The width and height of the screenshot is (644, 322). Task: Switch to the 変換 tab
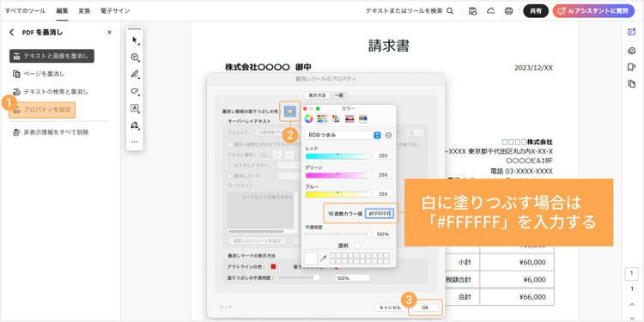click(85, 11)
